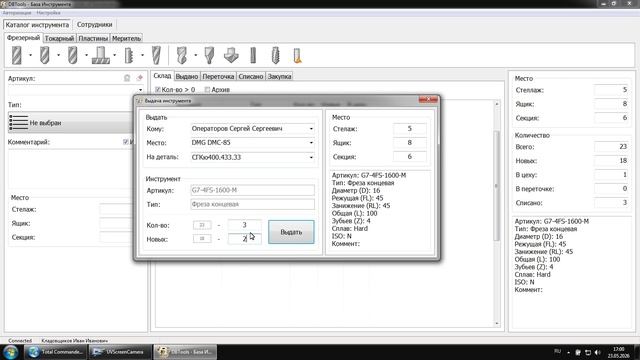Open ball-nose mill subtype dropdown arrow

point(86,56)
